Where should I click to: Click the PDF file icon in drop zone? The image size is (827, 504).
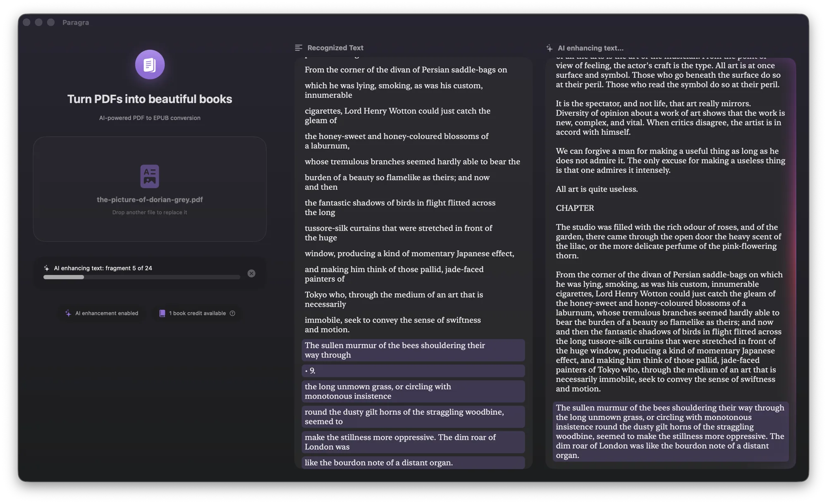click(150, 176)
